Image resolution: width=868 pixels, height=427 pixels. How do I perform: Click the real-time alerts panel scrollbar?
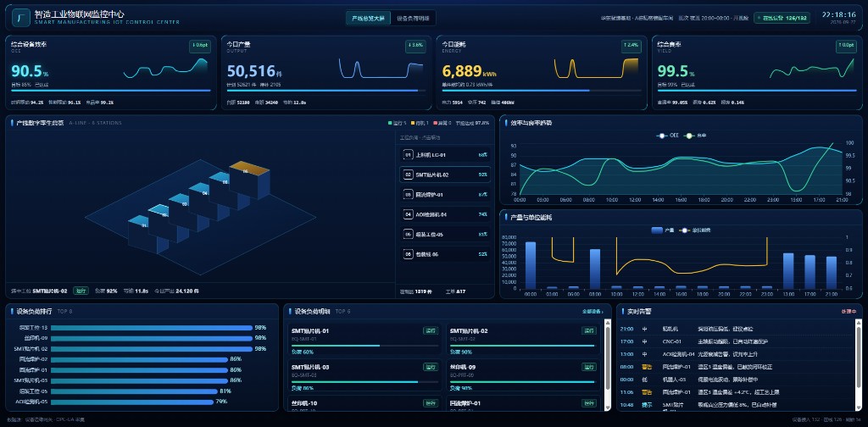click(858, 365)
